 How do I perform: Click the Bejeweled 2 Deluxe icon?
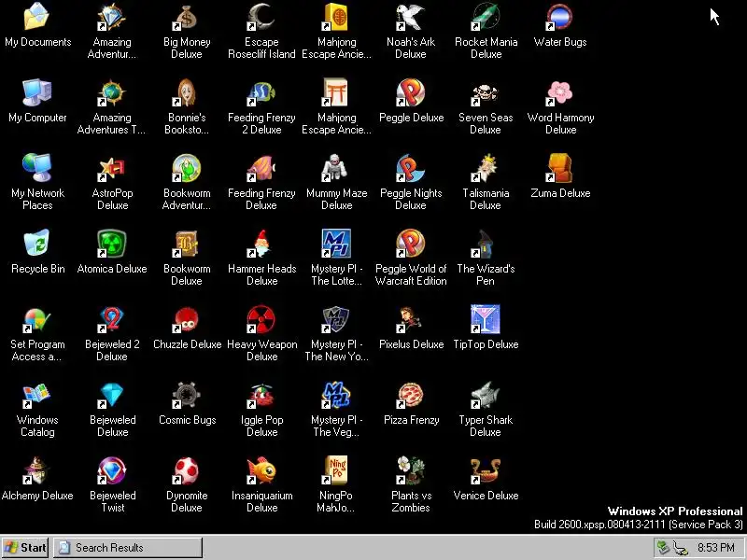(112, 319)
